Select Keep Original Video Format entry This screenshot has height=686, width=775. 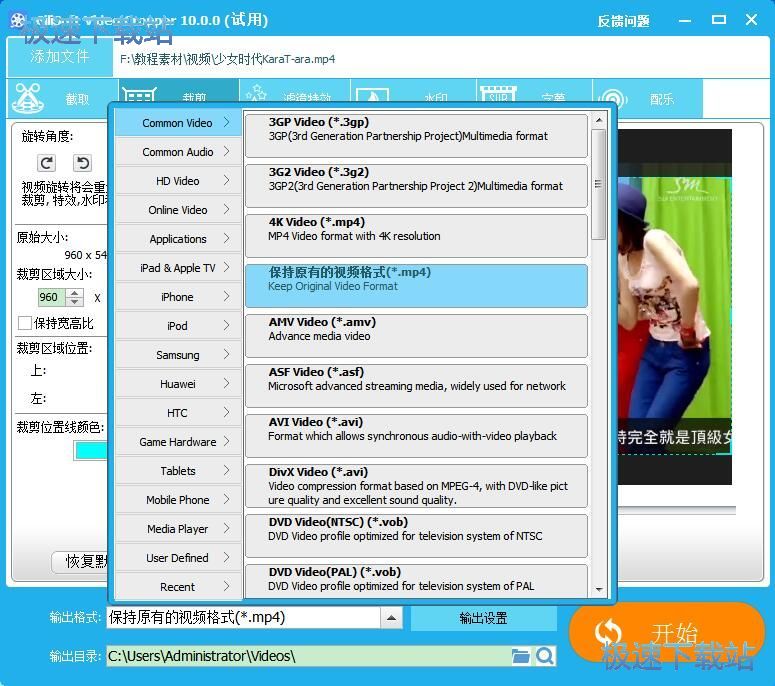pos(416,286)
